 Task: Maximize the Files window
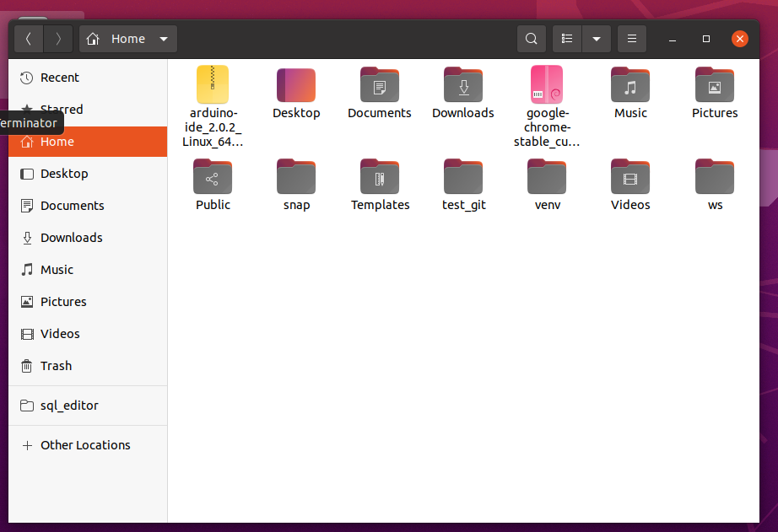[x=706, y=39]
